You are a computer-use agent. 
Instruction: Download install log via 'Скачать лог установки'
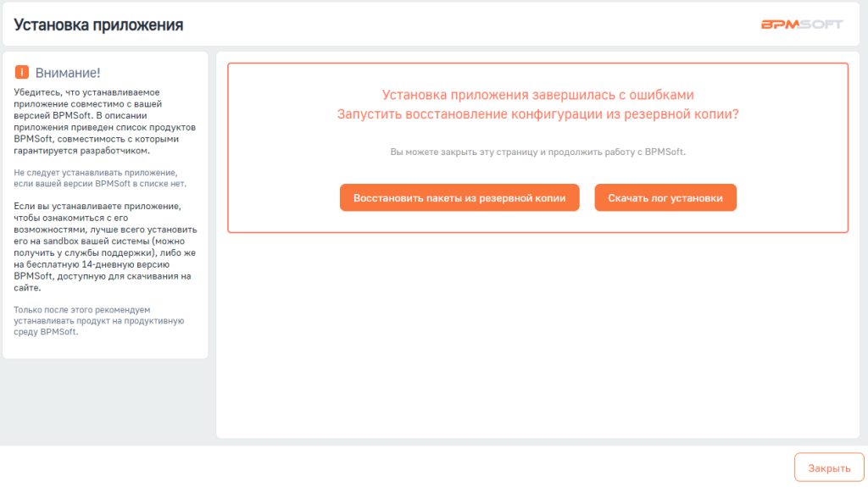click(665, 197)
